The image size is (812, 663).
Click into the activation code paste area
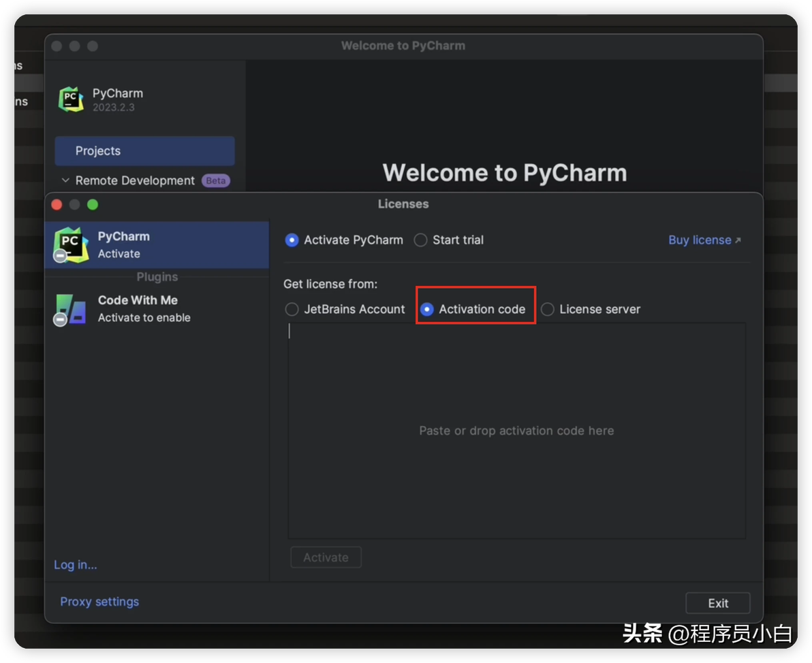(516, 430)
